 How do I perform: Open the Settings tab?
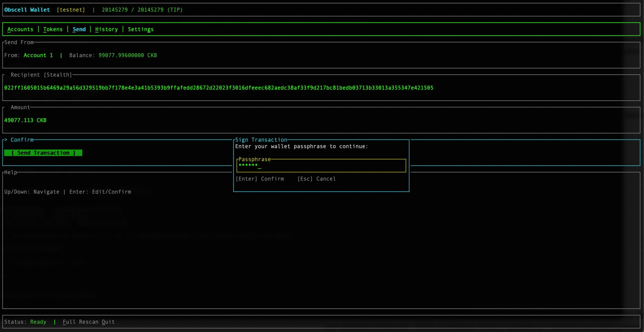pos(141,30)
